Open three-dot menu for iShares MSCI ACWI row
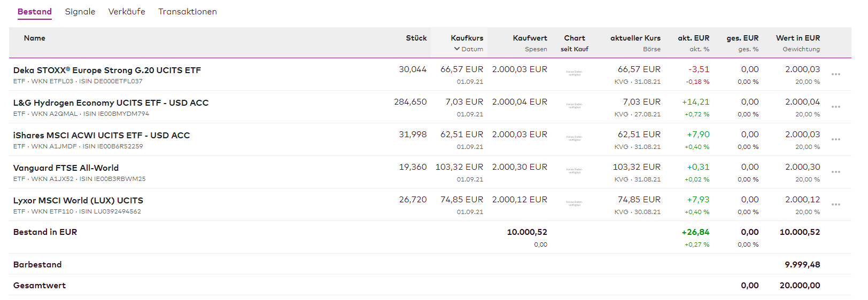 pyautogui.click(x=836, y=139)
